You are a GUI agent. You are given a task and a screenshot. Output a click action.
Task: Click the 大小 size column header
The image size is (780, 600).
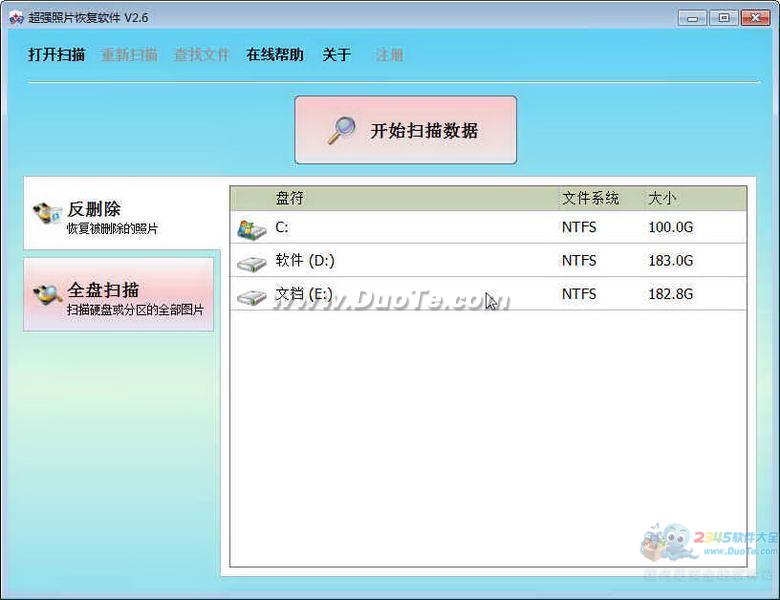(x=662, y=198)
